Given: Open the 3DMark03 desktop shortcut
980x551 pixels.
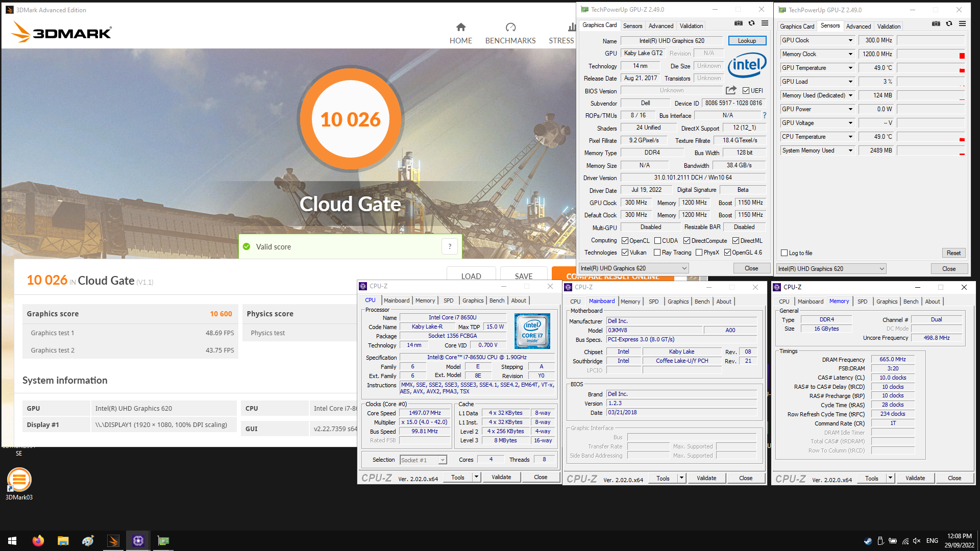Looking at the screenshot, I should (19, 483).
